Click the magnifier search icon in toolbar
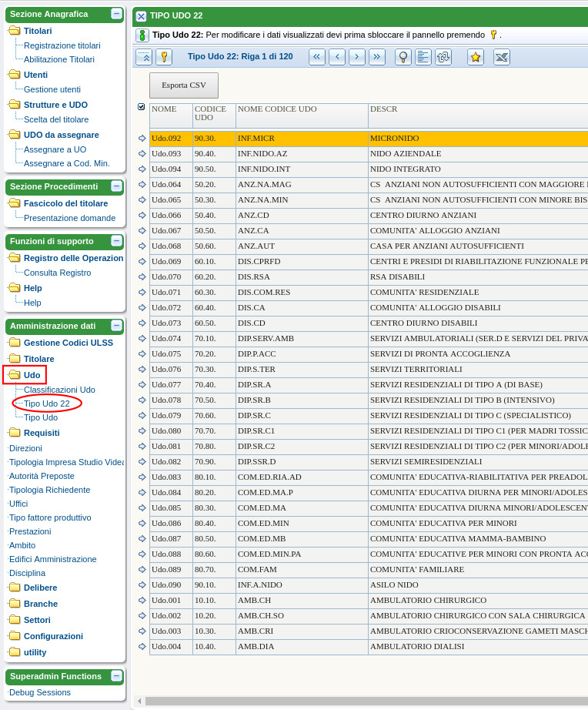Viewport: 588px width, 710px height. click(403, 57)
